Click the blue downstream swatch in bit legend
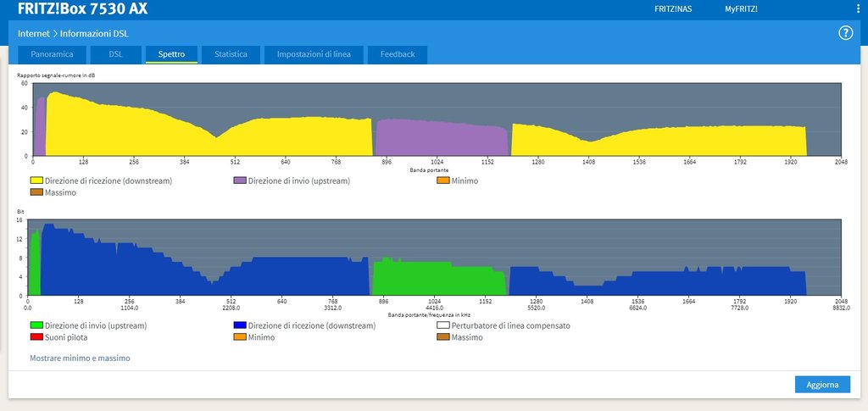 point(240,325)
